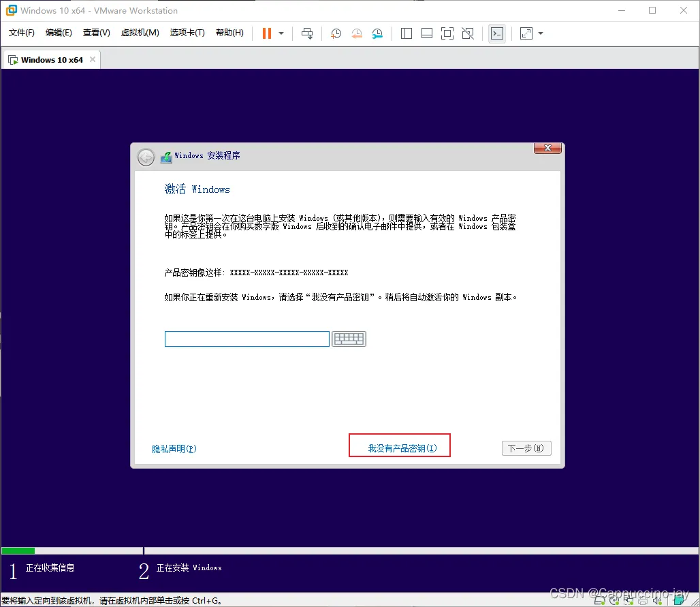Image resolution: width=700 pixels, height=607 pixels.
Task: Revert the VM to its snapshot
Action: coord(357,33)
